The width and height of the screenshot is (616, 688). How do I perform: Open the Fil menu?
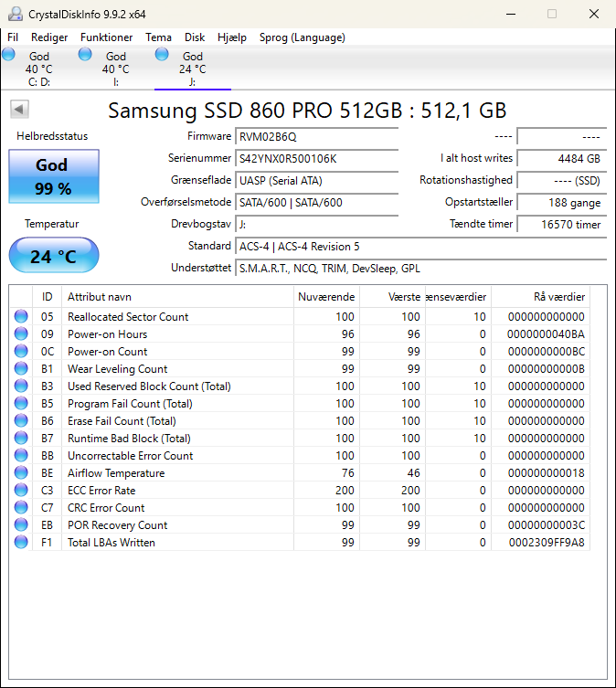tap(13, 37)
